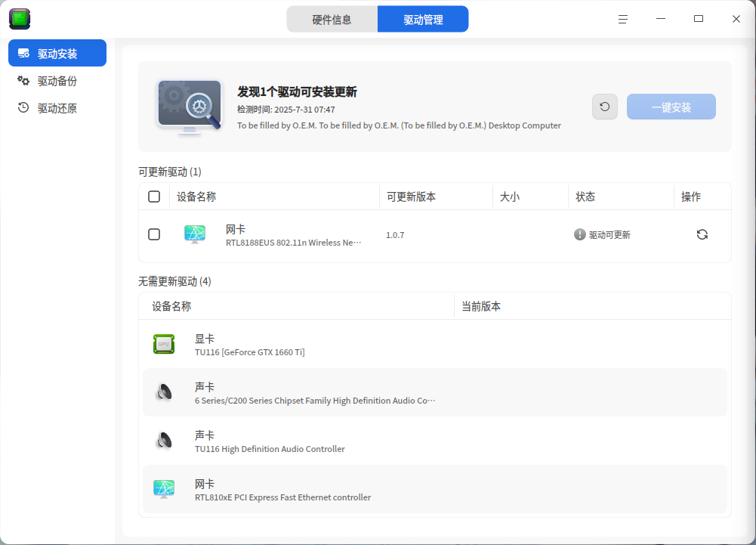756x545 pixels.
Task: Select the TU116 [GeForce GTX 1660 Ti] row text
Action: tap(250, 352)
